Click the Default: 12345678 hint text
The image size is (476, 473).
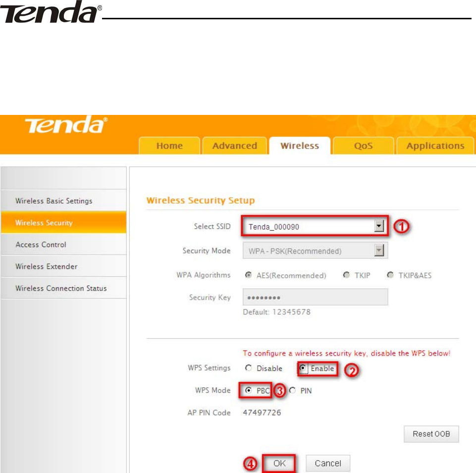pyautogui.click(x=276, y=312)
